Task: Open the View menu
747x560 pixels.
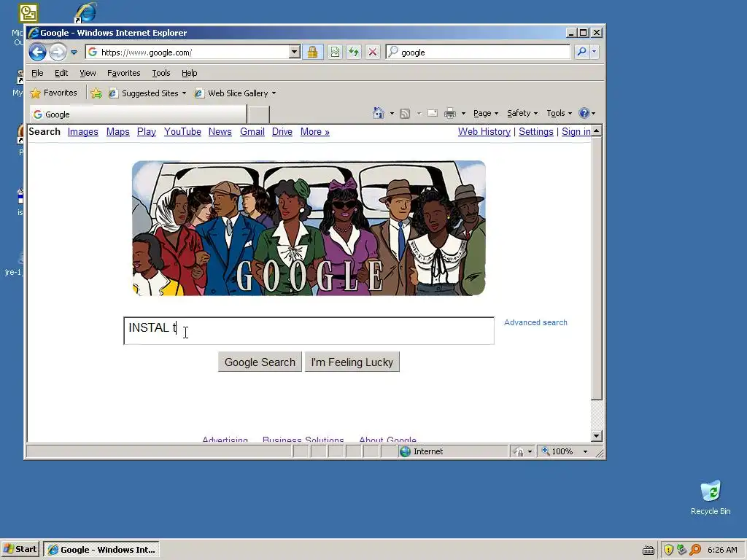Action: 88,73
